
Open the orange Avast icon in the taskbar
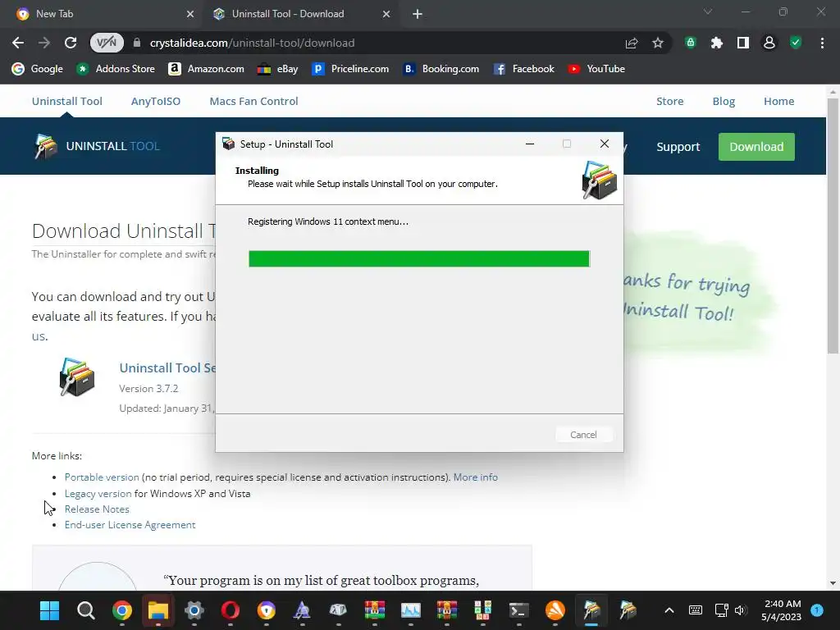coord(555,610)
